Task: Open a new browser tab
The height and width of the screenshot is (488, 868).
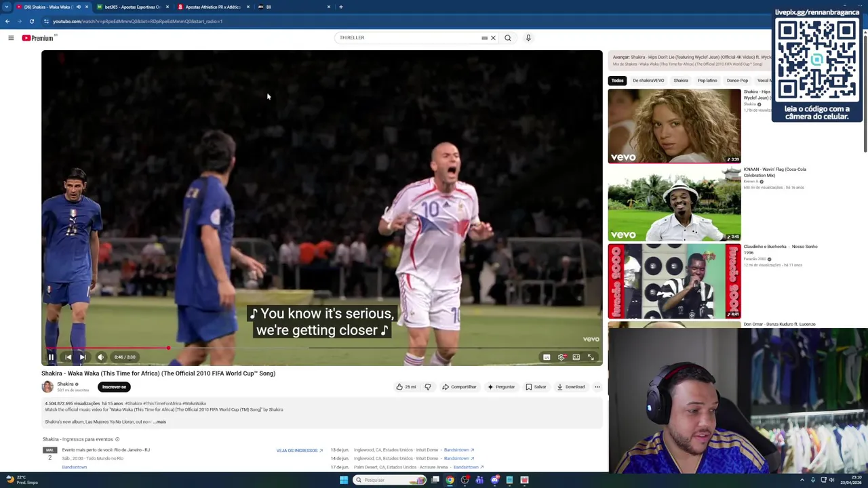Action: point(341,7)
